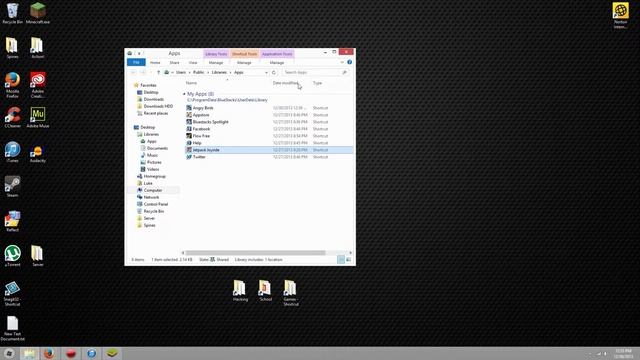The height and width of the screenshot is (360, 640).
Task: Click the Up arrow navigation button
Action: click(158, 72)
